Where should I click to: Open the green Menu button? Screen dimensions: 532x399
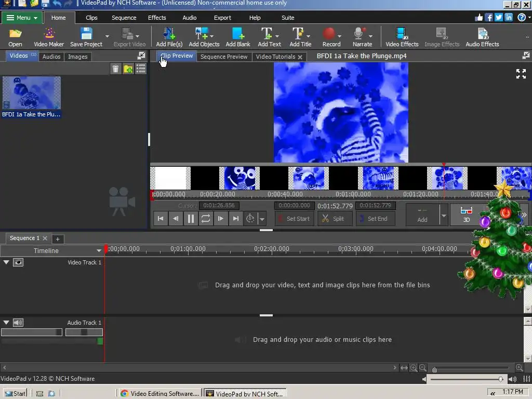click(22, 18)
